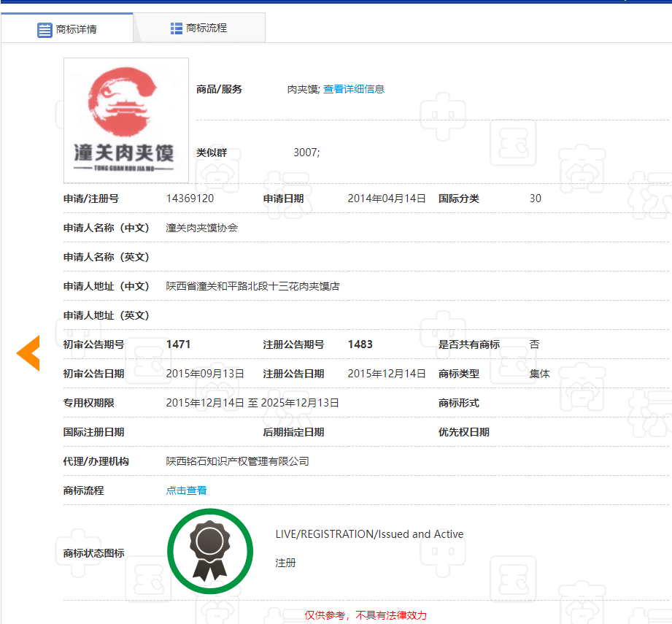Click applicant name 潼关肉夹馍协会

201,228
